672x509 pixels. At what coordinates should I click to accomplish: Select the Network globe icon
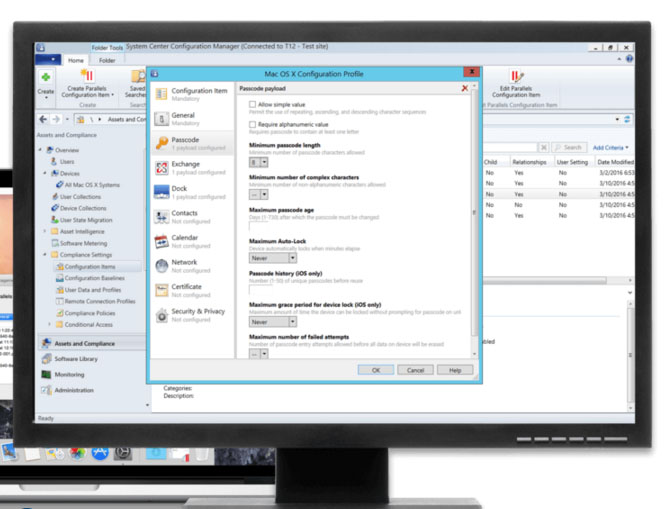coord(162,266)
